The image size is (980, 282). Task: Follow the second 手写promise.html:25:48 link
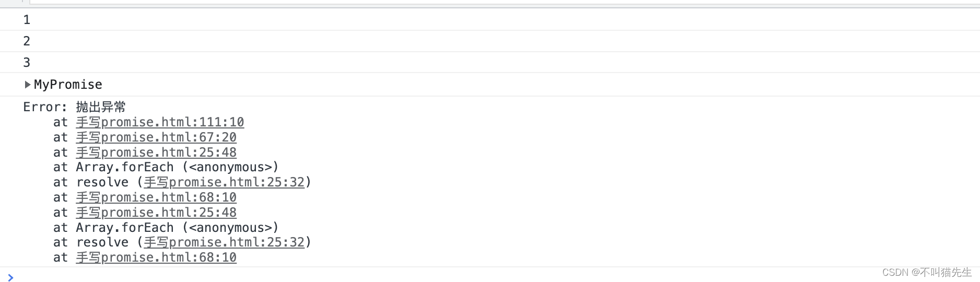[156, 213]
